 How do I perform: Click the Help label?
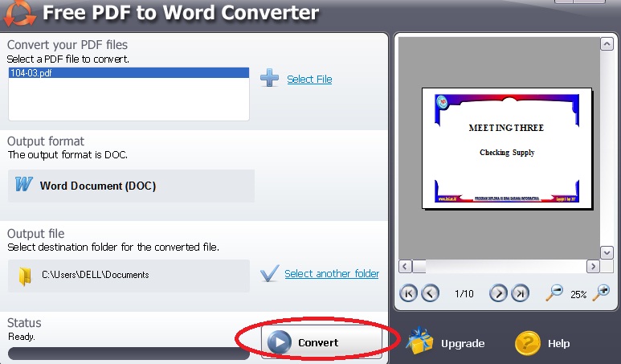click(x=558, y=343)
